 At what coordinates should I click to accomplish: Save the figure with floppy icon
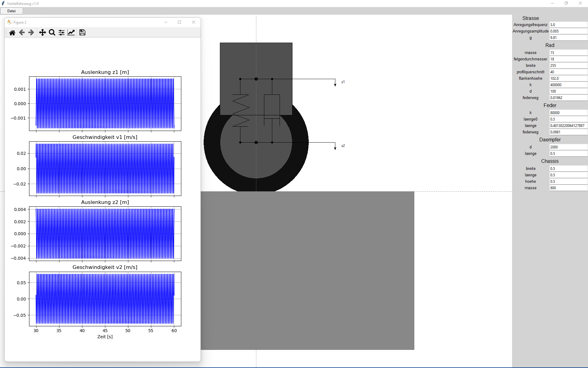click(x=82, y=33)
